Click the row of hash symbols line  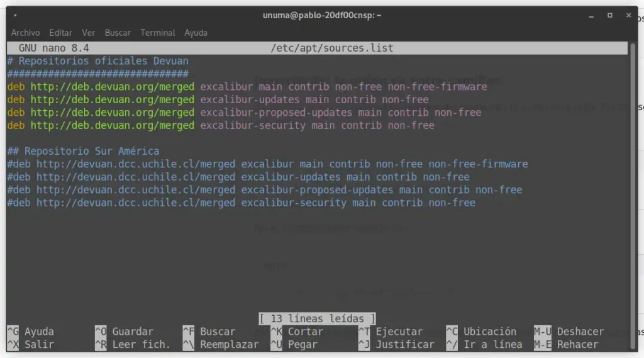97,74
